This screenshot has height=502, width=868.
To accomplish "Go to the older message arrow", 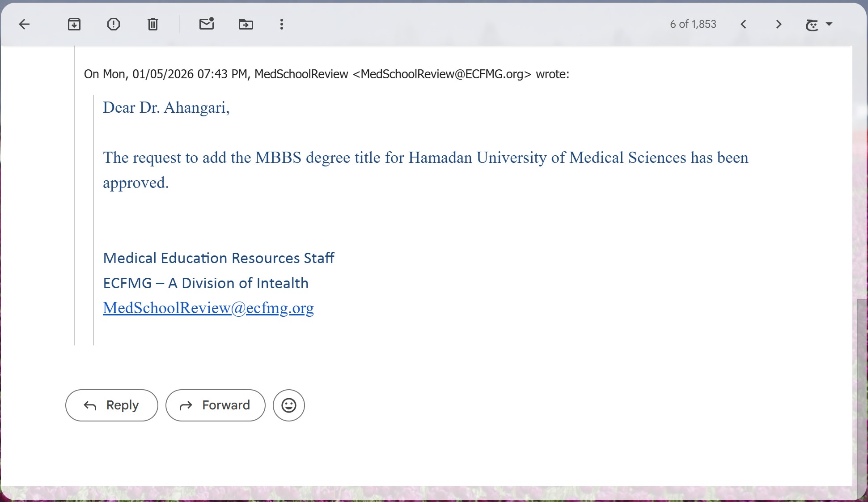I will tap(779, 24).
